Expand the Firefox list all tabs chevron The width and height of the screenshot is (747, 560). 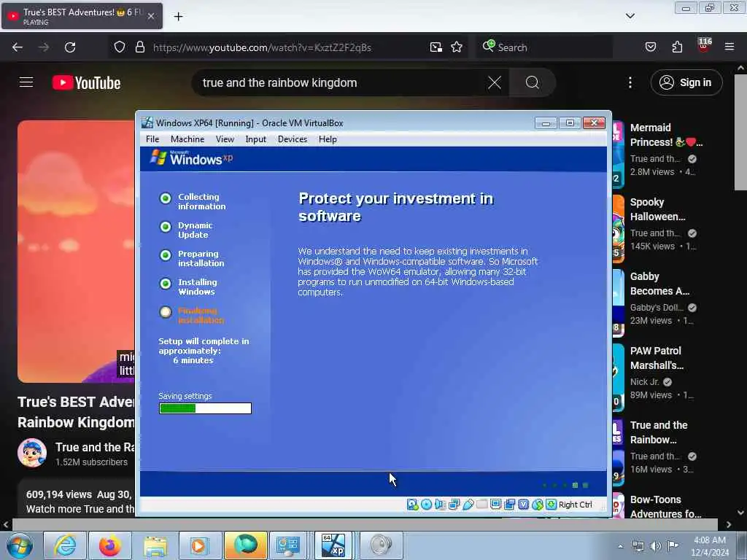[630, 16]
